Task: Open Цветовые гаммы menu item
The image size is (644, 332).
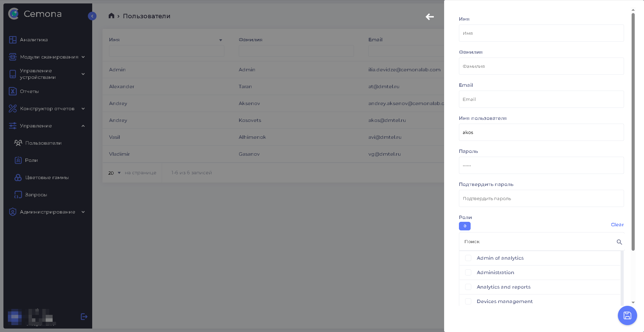Action: point(47,178)
